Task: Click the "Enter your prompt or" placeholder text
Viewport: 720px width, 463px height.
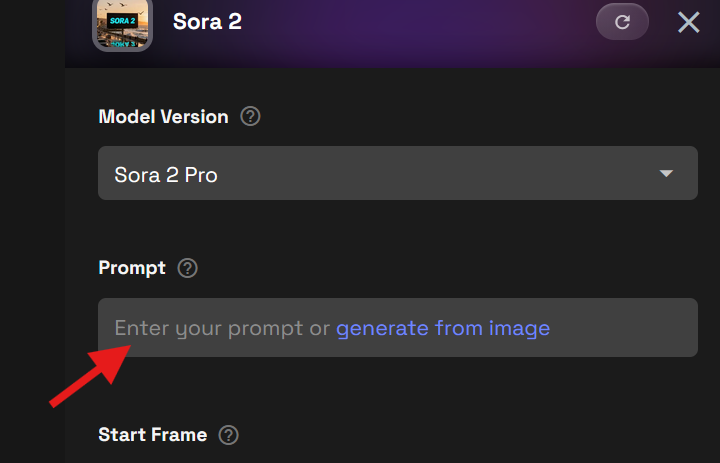Action: tap(222, 328)
